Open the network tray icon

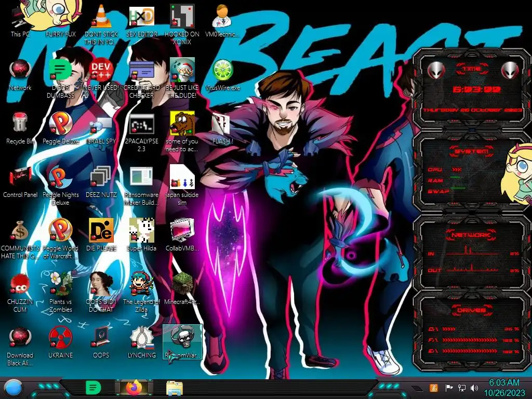[462, 388]
